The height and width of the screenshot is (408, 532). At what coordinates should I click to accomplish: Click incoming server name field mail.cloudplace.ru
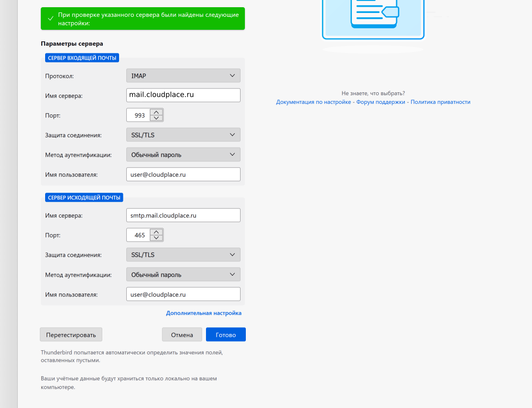pos(183,95)
